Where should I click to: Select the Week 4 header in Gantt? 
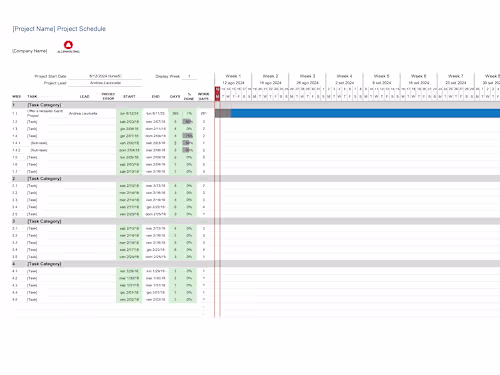(344, 76)
